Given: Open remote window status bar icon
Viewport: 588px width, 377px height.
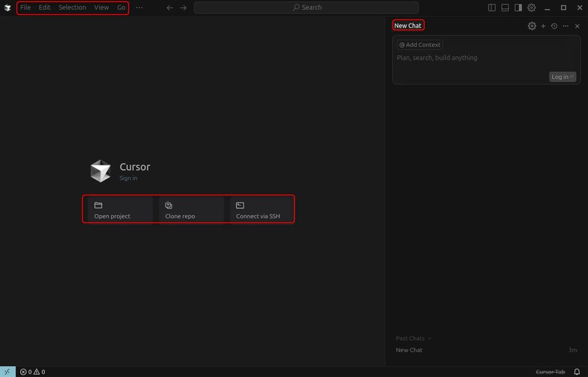Looking at the screenshot, I should pyautogui.click(x=7, y=372).
